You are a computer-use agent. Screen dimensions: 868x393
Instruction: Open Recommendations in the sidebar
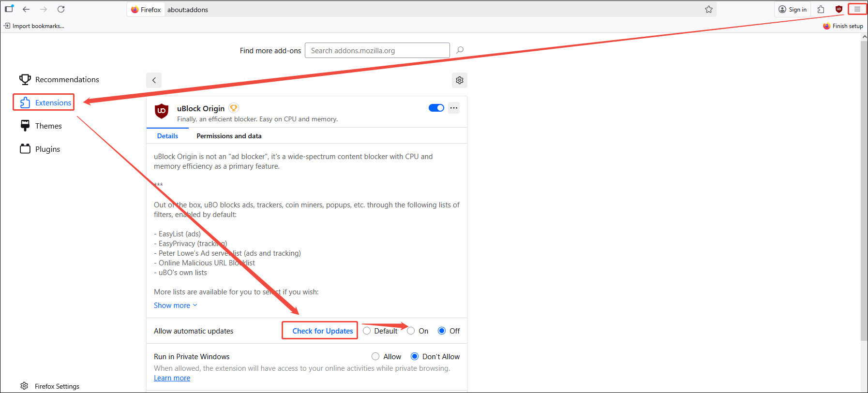coord(60,79)
